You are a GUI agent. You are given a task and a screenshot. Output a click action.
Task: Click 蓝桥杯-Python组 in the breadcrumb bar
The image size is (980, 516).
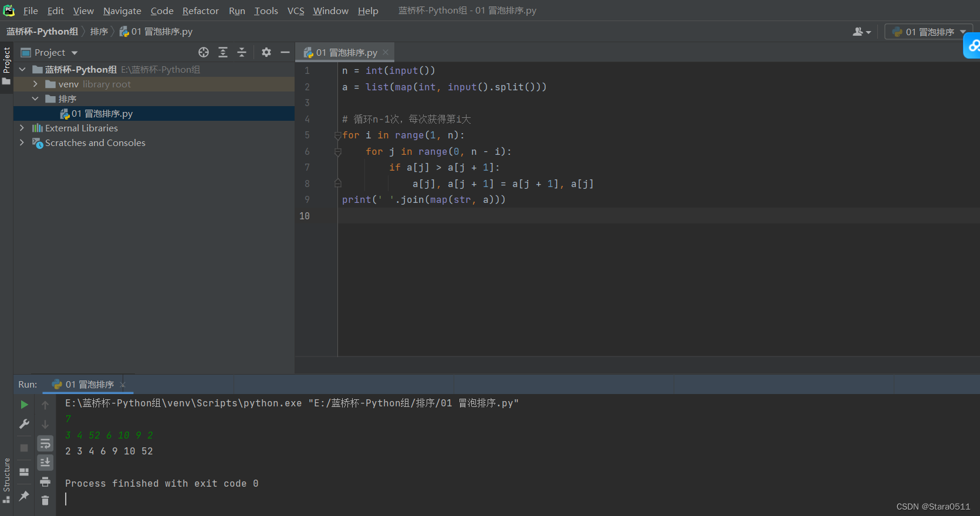[x=42, y=31]
